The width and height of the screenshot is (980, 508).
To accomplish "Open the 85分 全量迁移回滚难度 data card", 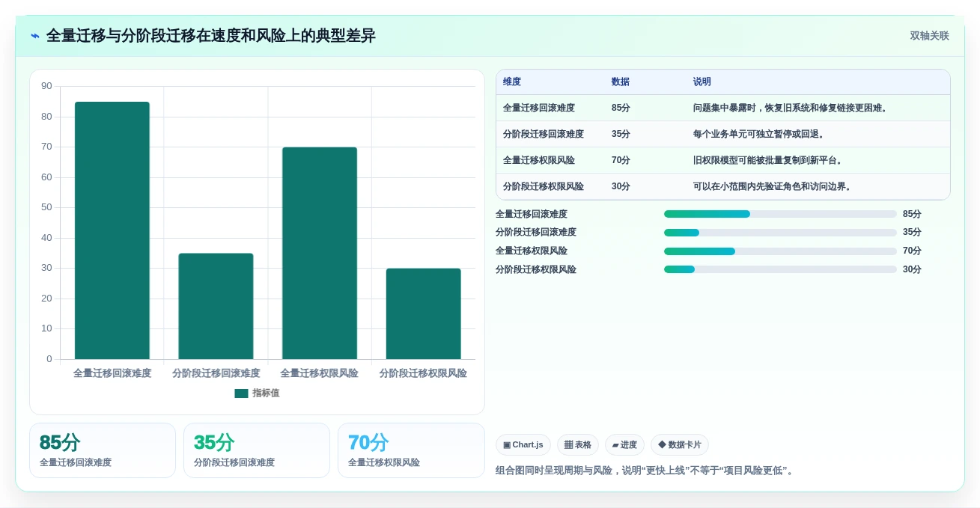I will (x=103, y=450).
